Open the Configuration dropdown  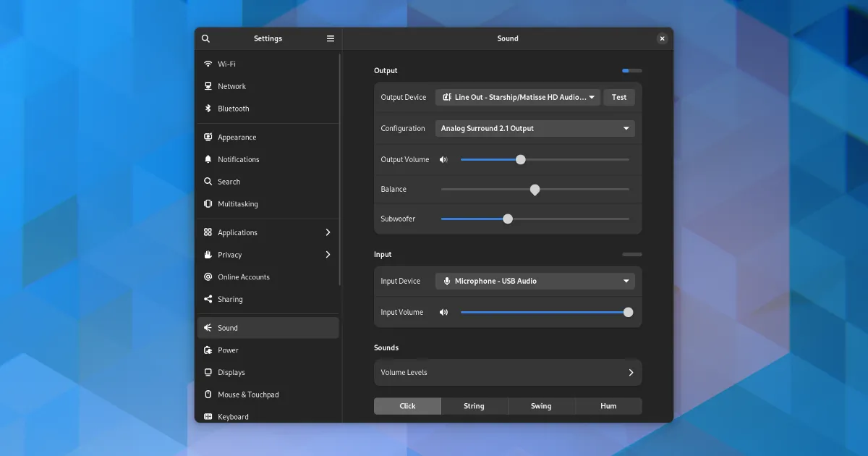point(535,128)
